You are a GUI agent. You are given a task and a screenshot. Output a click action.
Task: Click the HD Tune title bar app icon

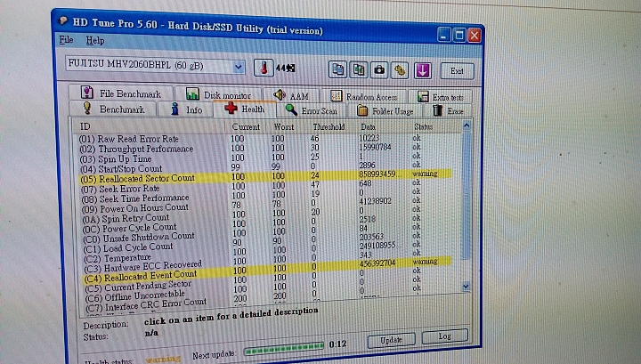click(x=62, y=20)
